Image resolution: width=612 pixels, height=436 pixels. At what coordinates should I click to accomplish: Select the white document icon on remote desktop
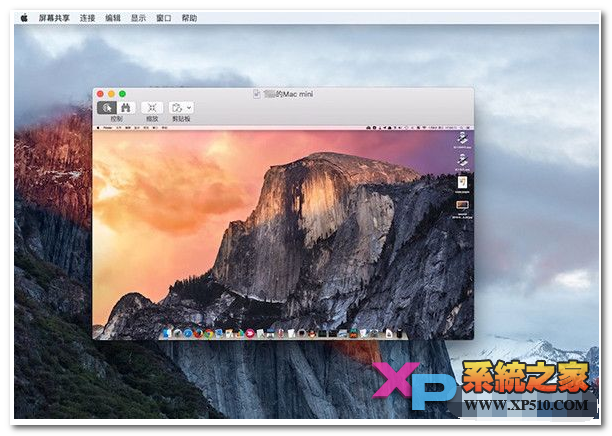[463, 182]
